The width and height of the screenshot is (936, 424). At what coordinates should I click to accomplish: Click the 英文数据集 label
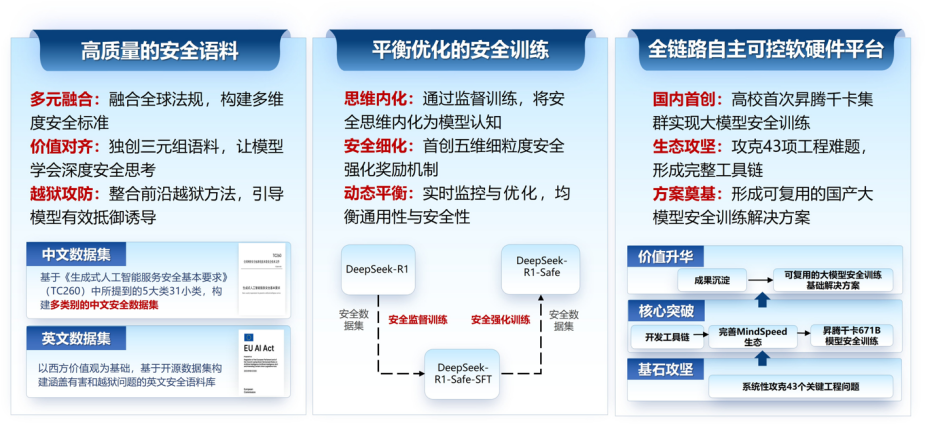76,338
